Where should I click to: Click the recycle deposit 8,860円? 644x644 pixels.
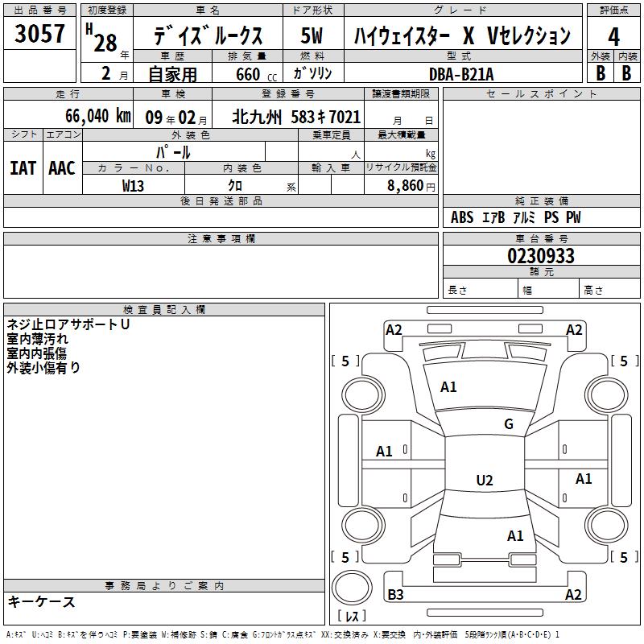pos(411,186)
